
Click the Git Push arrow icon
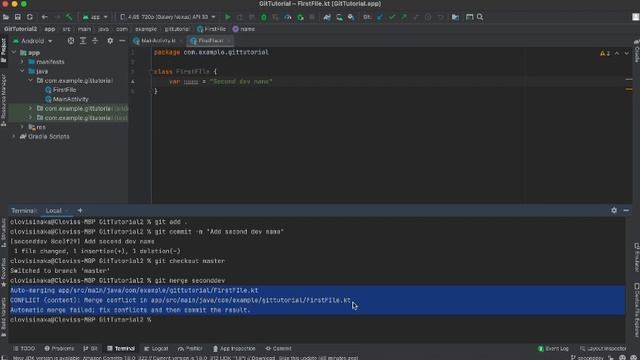[404, 17]
